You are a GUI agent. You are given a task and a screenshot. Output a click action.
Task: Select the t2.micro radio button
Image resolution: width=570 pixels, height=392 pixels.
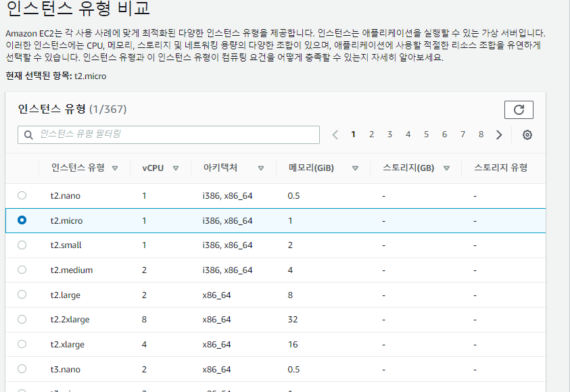tap(22, 220)
